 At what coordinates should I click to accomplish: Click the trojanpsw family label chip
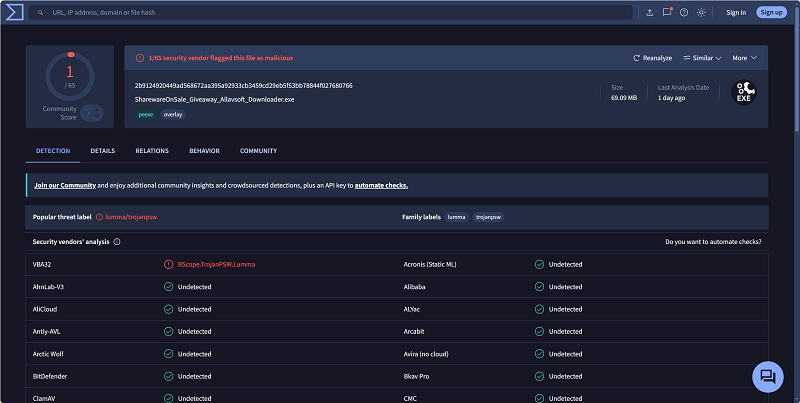click(x=489, y=217)
